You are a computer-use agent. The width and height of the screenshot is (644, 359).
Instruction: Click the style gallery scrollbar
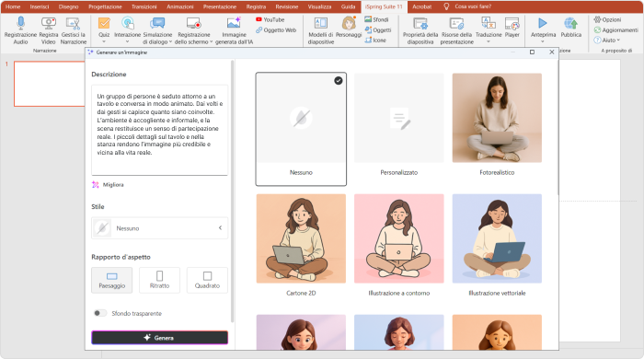(558, 127)
